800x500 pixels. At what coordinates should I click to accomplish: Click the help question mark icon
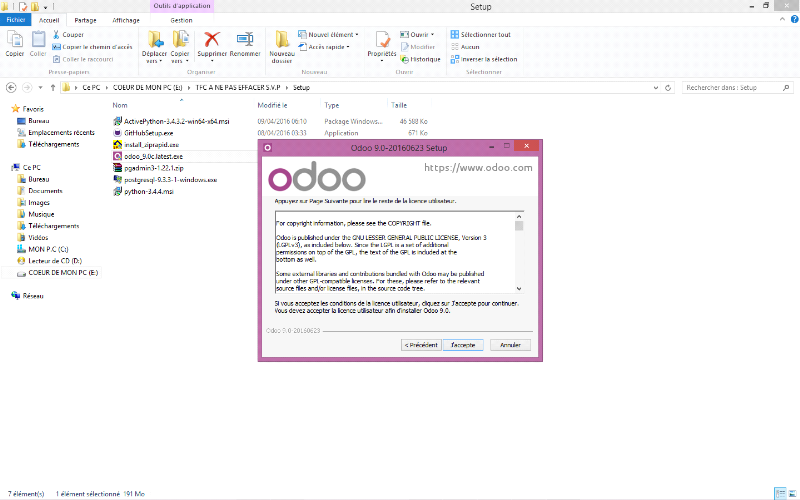[x=794, y=19]
